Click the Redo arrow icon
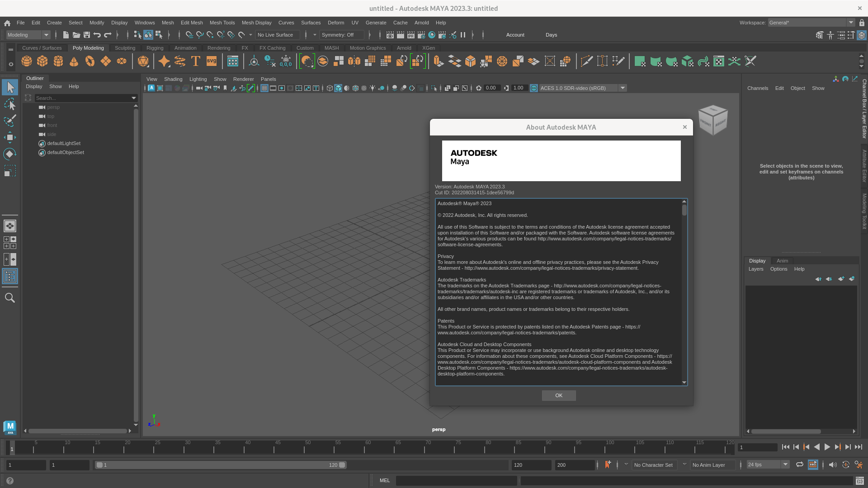This screenshot has width=868, height=488. [x=108, y=35]
